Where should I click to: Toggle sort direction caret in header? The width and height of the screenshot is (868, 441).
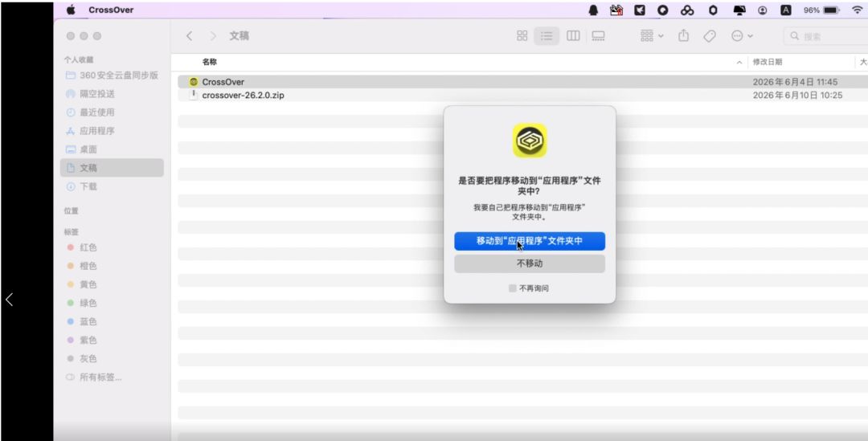(739, 62)
